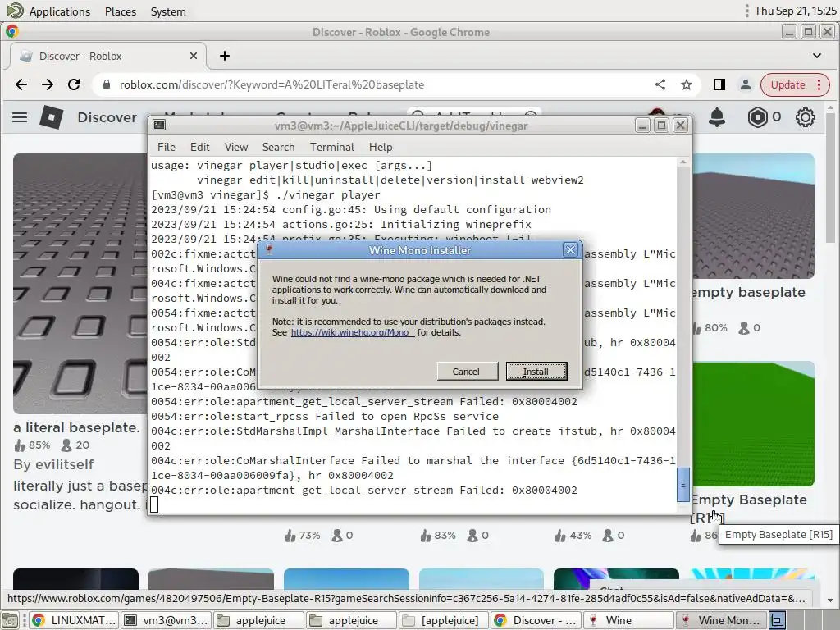840x630 pixels.
Task: Open Chrome profile icon
Action: (x=745, y=84)
